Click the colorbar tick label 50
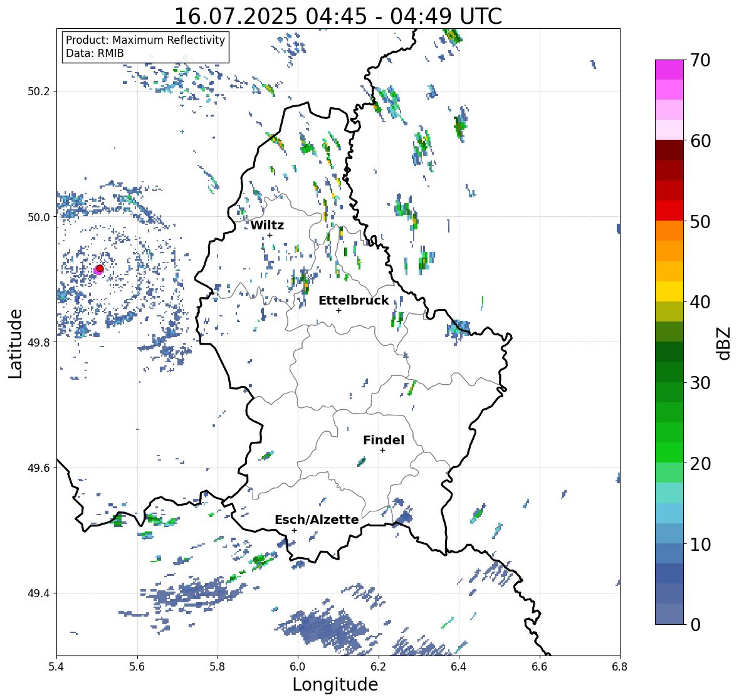 (x=700, y=221)
